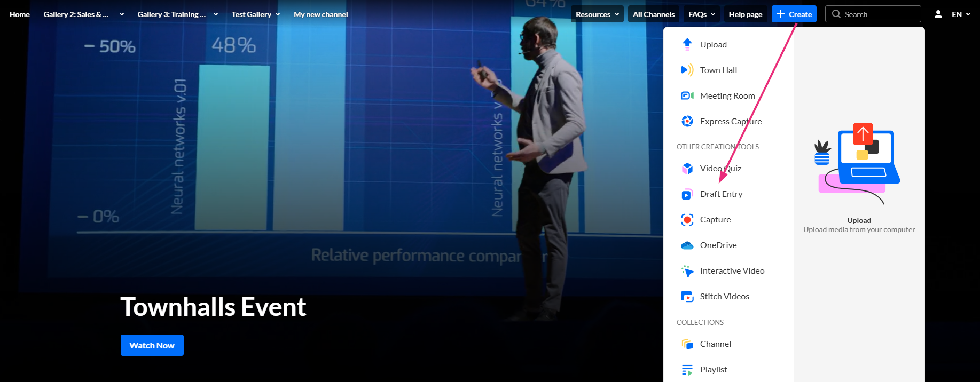Image resolution: width=980 pixels, height=382 pixels.
Task: Click the Playlist icon
Action: coord(687,370)
